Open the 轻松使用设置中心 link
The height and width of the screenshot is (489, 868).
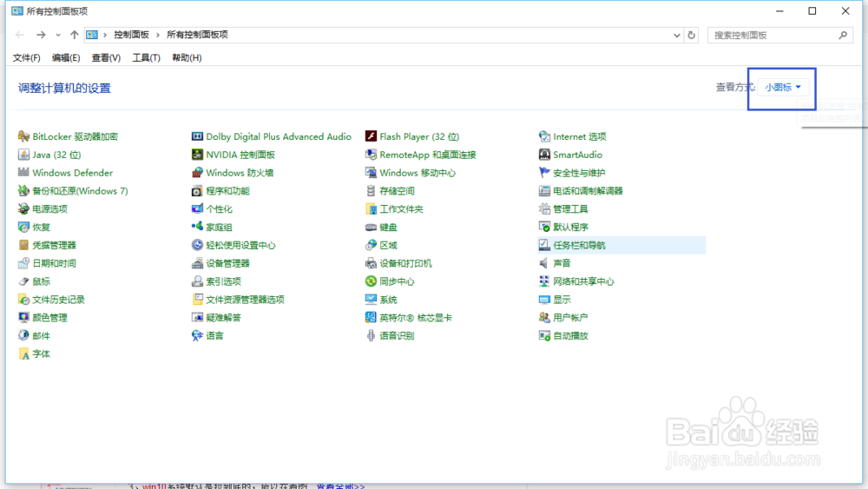point(240,245)
